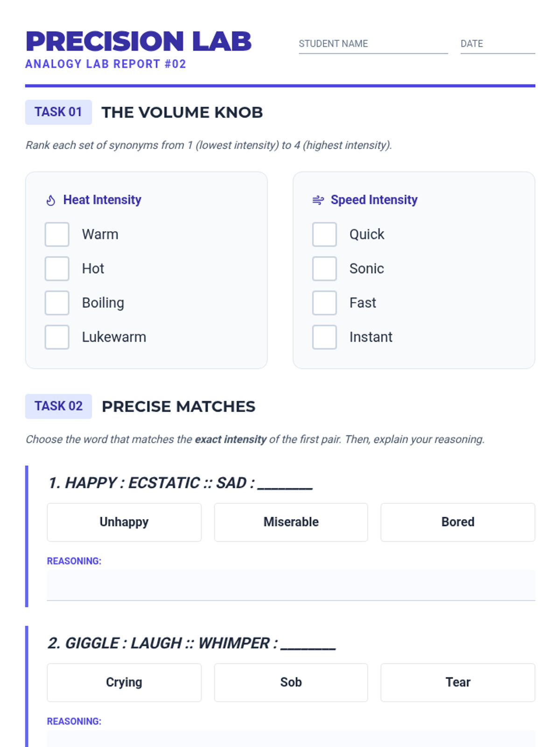
Task: Choose the Miserable answer option
Action: click(291, 522)
